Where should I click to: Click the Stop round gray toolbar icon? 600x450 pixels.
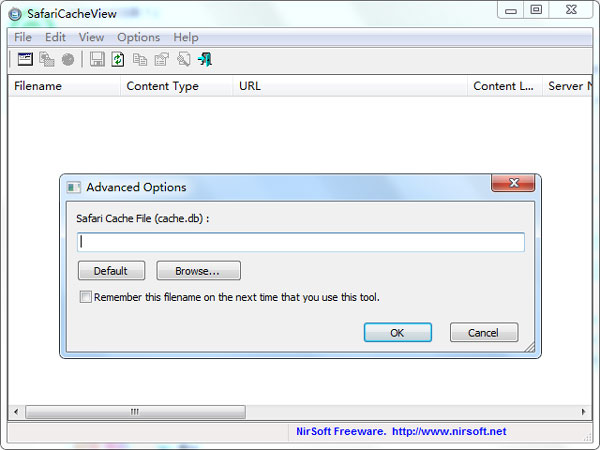(68, 59)
